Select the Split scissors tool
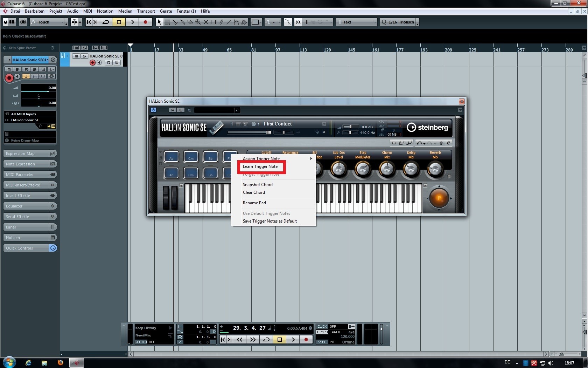Screen dimensions: 588x368 175,22
